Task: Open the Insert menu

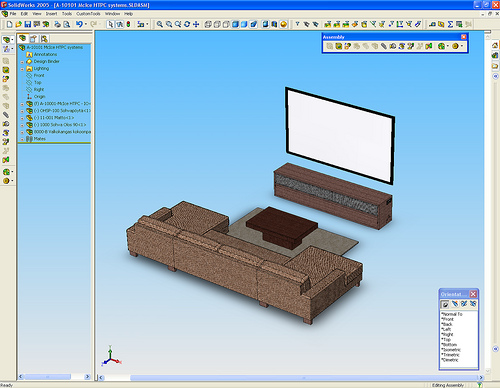Action: pos(51,14)
